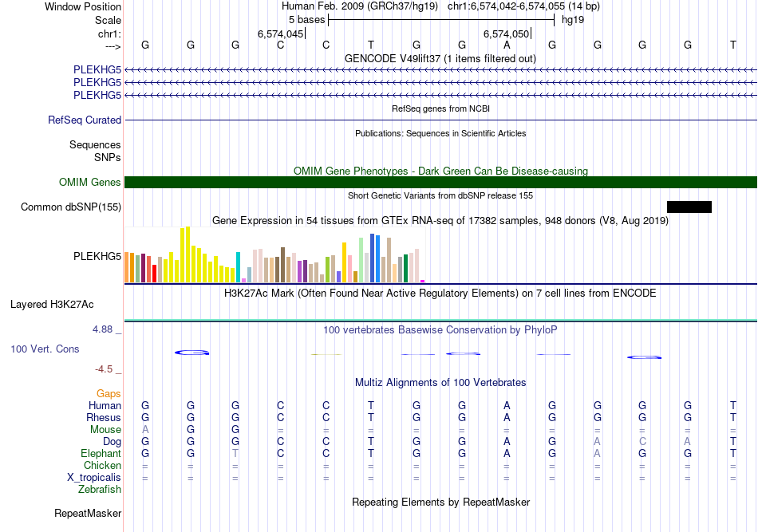758x532 pixels.
Task: Click the black dbSNP variant block
Action: click(x=689, y=207)
